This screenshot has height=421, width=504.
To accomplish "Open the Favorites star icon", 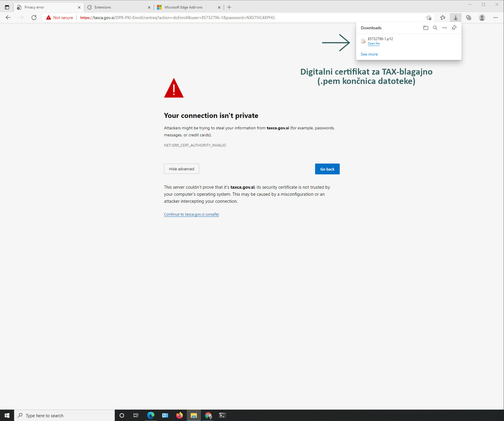I will coord(443,18).
